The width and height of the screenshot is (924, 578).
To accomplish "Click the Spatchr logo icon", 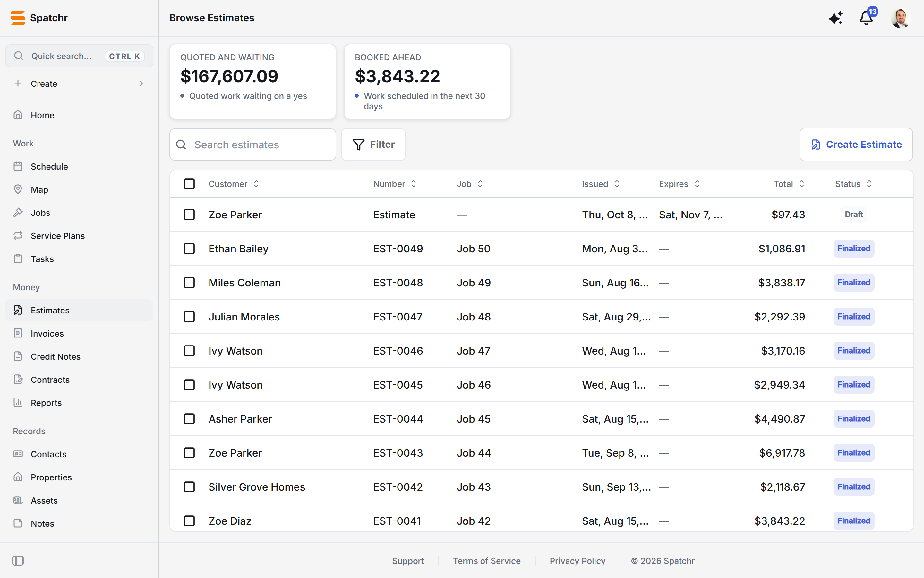I will pyautogui.click(x=18, y=18).
